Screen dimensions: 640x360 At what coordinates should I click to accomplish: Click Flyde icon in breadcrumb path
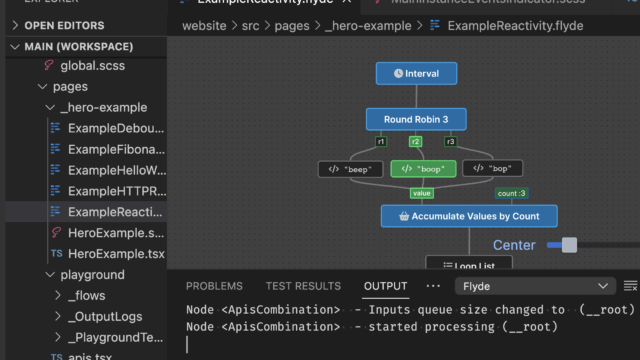(x=435, y=25)
